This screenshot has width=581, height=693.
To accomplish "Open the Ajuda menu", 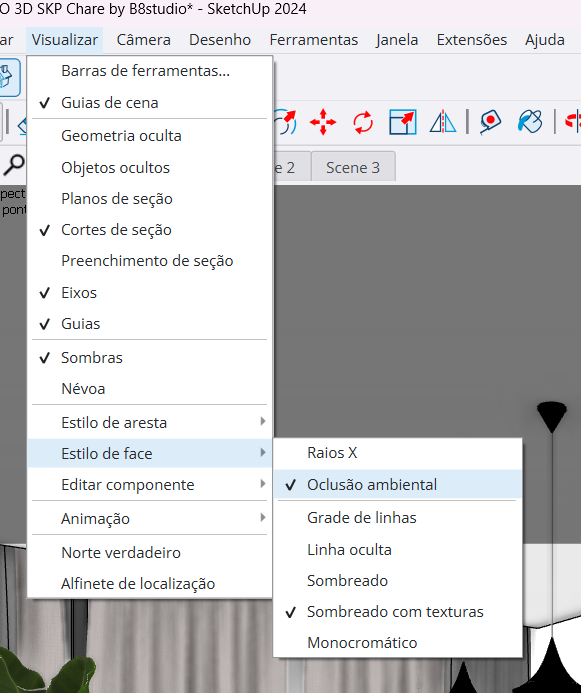I will [x=545, y=40].
